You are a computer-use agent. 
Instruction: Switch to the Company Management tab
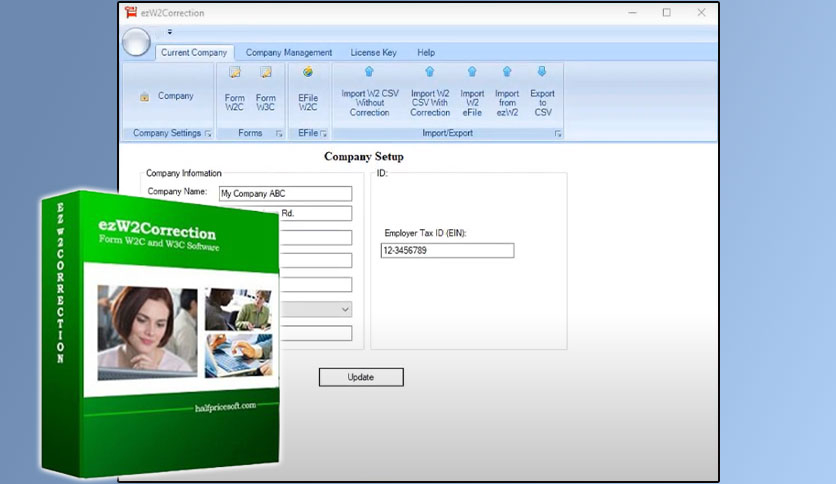click(x=289, y=52)
